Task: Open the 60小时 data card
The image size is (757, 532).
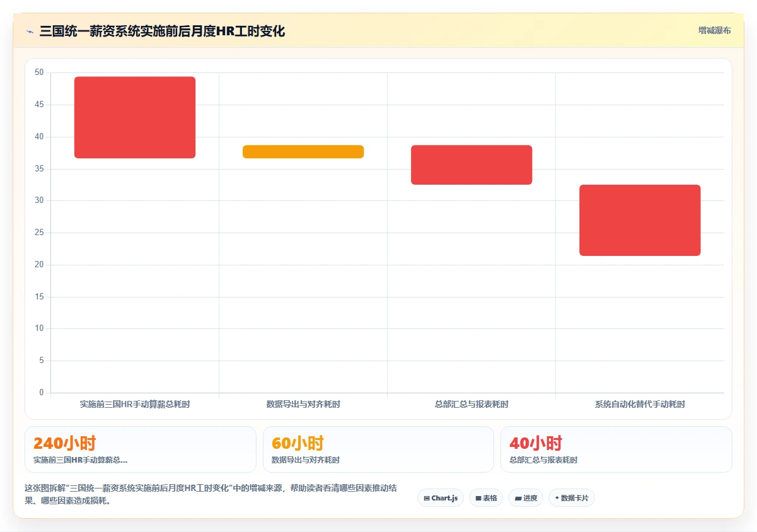Action: tap(378, 449)
